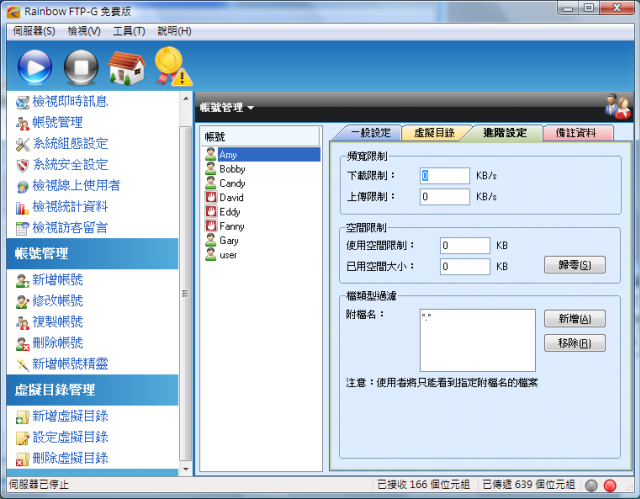The image size is (640, 499).
Task: Click the shield icon for 系統安全設定
Action: tap(22, 165)
